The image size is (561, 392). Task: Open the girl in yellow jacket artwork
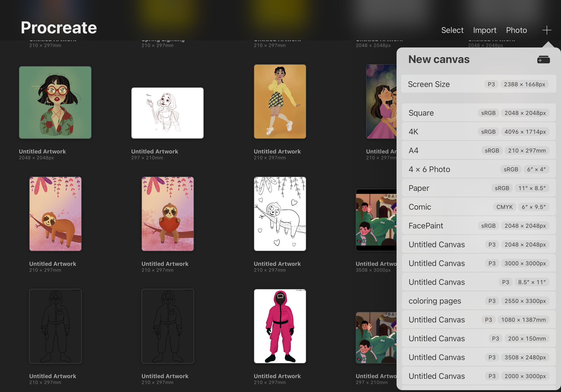pos(280,102)
